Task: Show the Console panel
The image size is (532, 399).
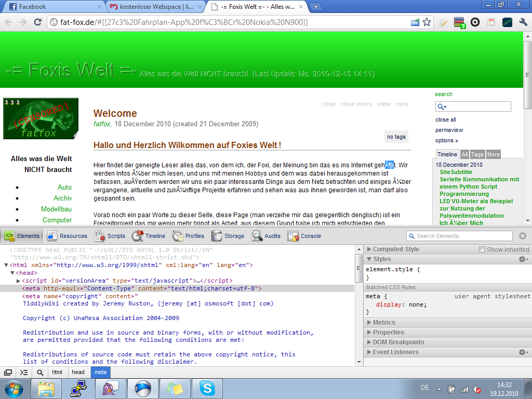Action: [304, 236]
